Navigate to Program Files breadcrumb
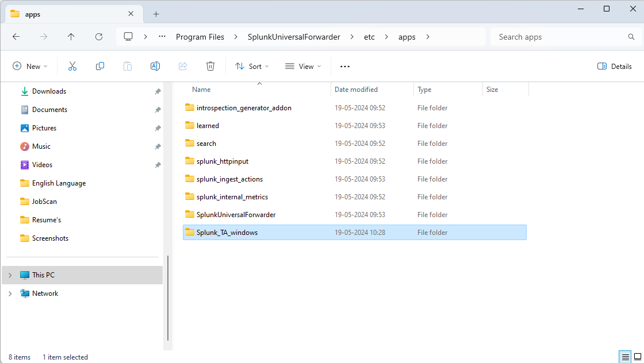Screen dimensions: 644x363 click(x=200, y=37)
